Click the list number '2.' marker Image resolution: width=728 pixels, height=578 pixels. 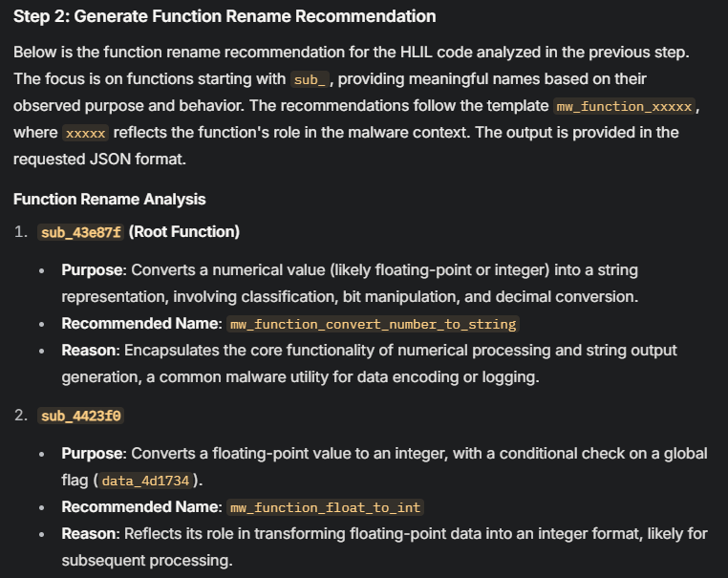pos(21,416)
